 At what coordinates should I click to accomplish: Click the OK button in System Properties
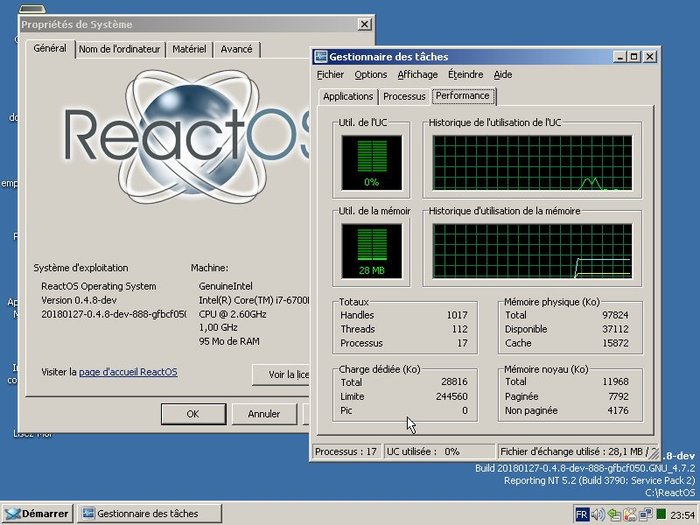(193, 414)
